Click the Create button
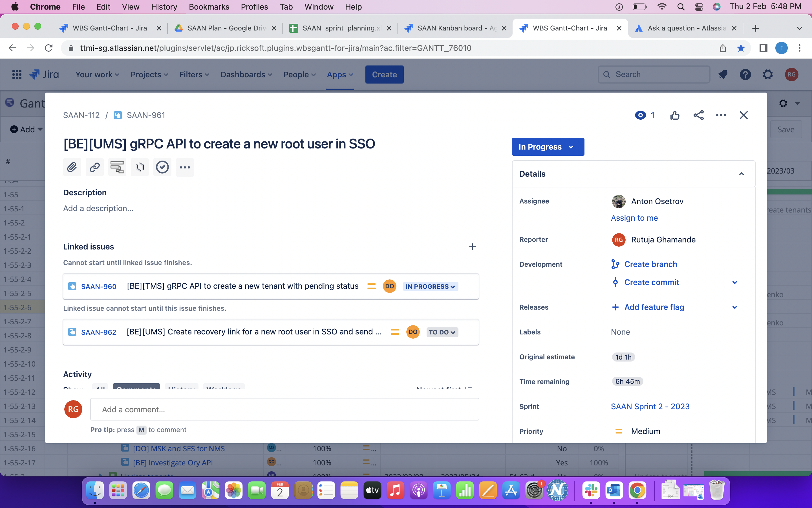Viewport: 812px width, 508px height. tap(384, 75)
